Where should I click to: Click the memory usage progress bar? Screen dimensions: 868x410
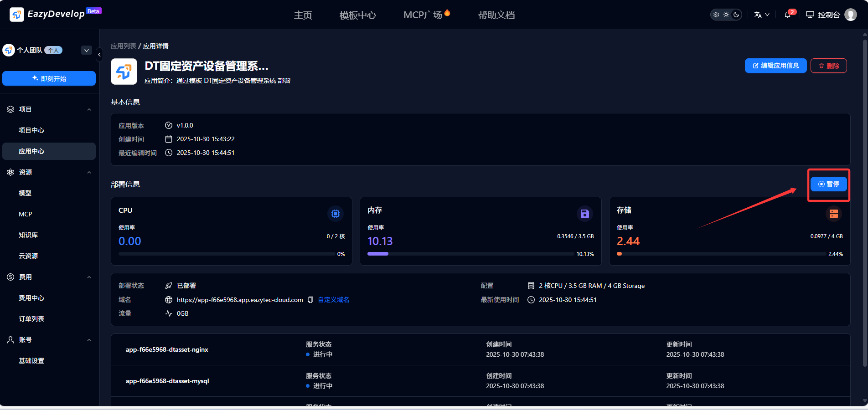[470, 254]
